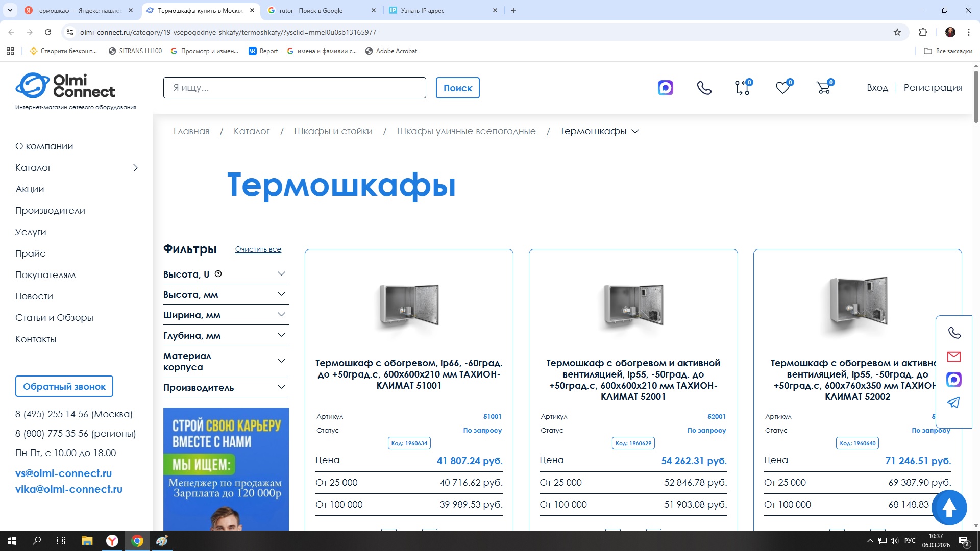Click the phone call icon in header

point(704,88)
